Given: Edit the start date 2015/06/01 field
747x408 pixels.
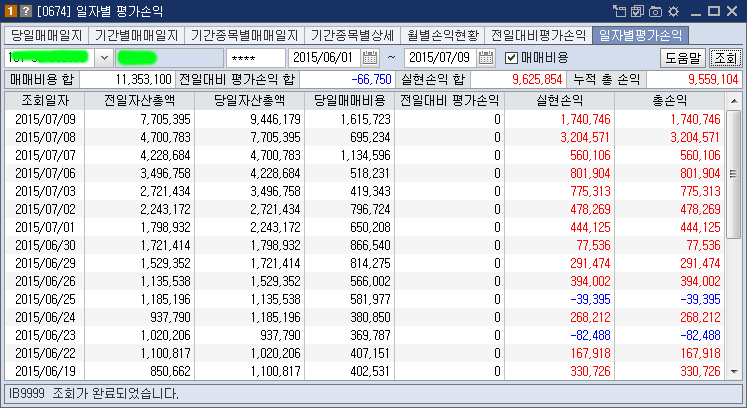Looking at the screenshot, I should pos(324,58).
